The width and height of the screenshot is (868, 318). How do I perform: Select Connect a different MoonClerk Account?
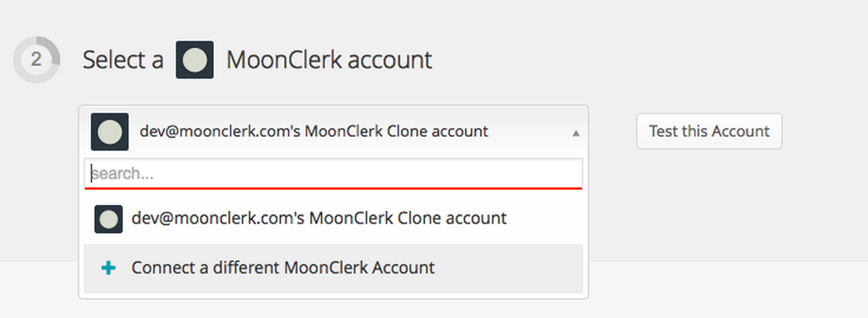coord(333,268)
